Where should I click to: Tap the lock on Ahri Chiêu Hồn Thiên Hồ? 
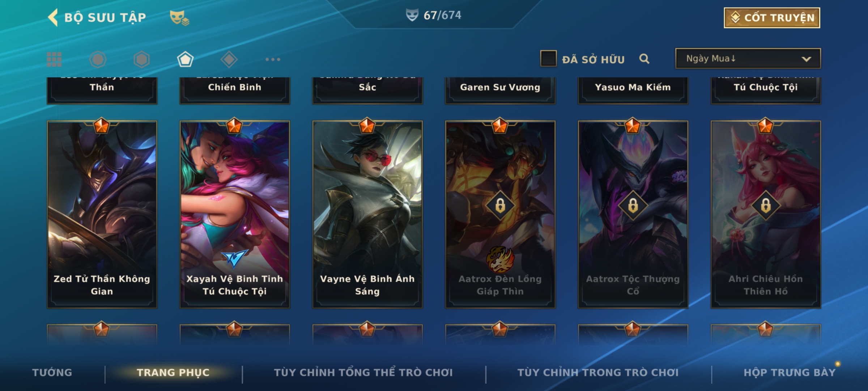point(766,206)
